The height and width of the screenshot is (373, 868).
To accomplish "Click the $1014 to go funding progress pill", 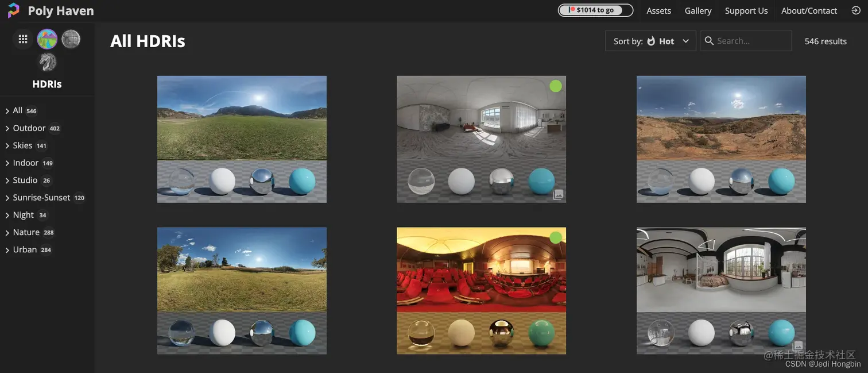I will 595,9.
